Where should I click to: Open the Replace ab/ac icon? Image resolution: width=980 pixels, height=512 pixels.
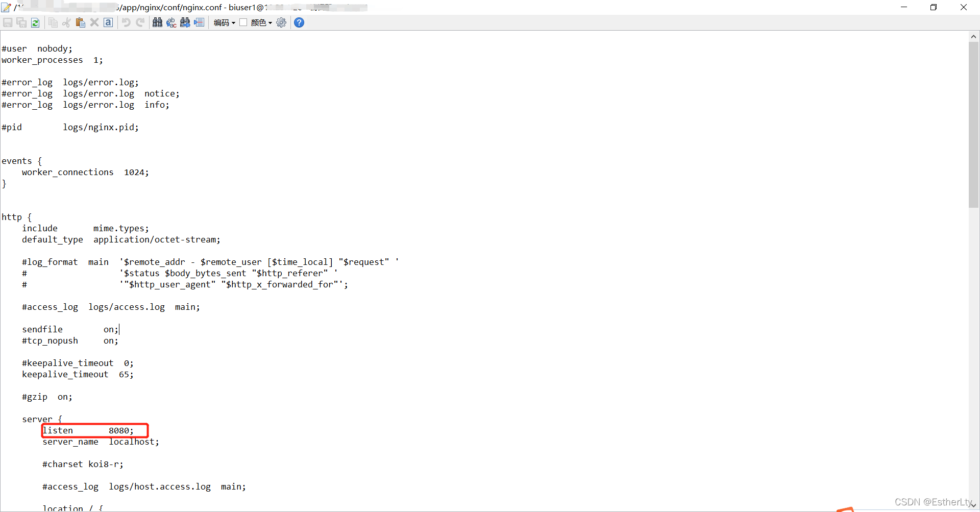[x=171, y=22]
